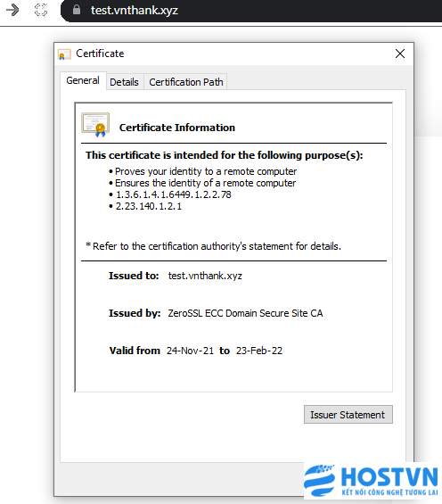Viewport: 442px width, 504px height.
Task: Click the HOSTVN logo watermark
Action: 371,481
